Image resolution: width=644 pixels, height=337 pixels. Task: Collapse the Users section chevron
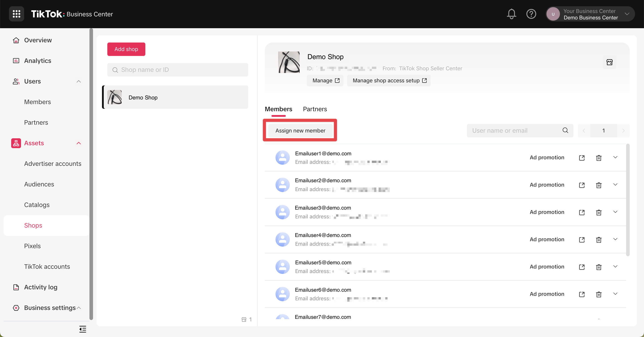78,81
